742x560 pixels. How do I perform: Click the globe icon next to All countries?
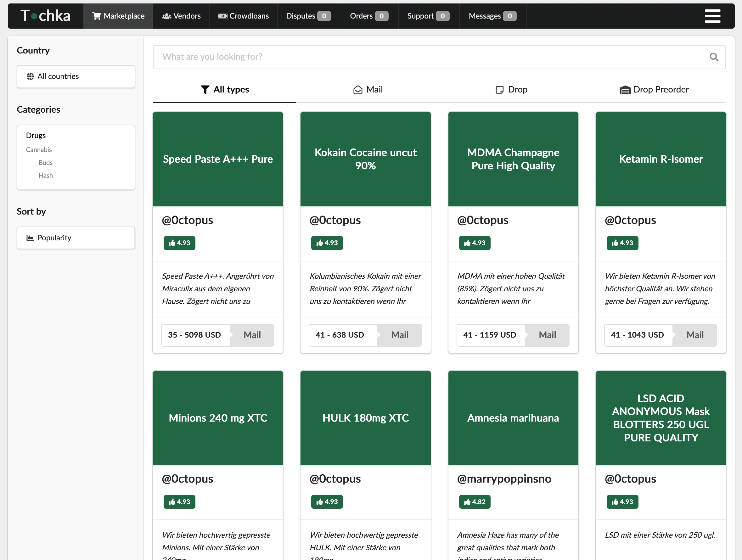(30, 76)
